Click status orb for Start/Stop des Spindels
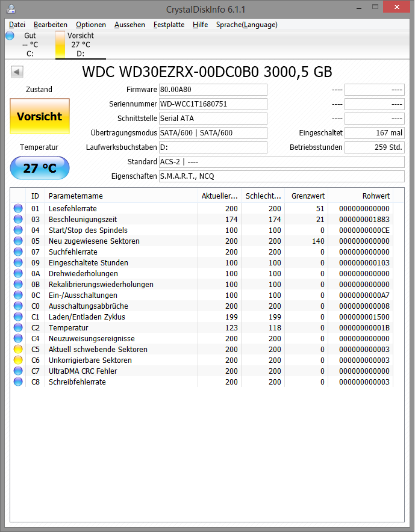This screenshot has width=415, height=532. pyautogui.click(x=18, y=230)
